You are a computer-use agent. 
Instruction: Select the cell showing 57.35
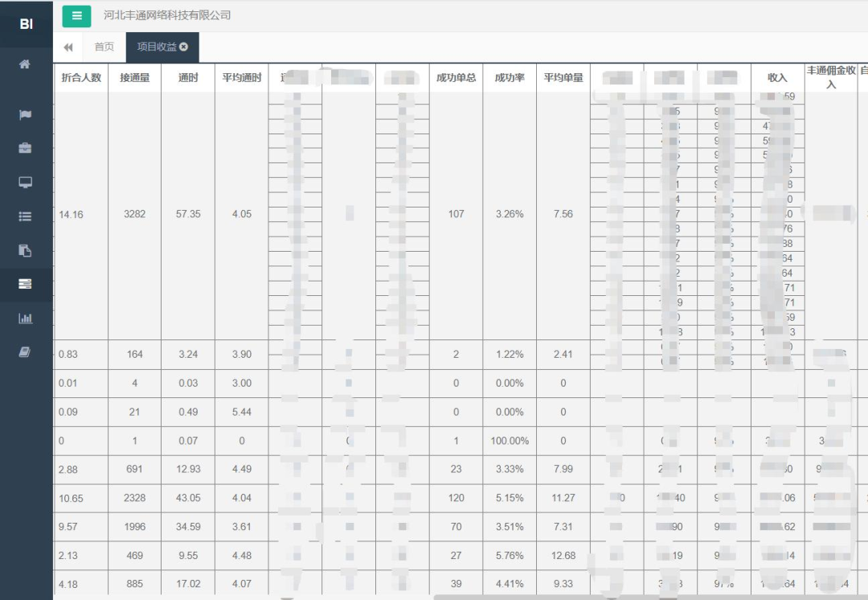pos(188,216)
